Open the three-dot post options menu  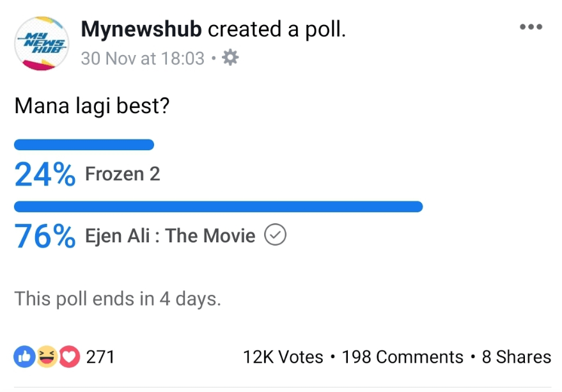[x=531, y=27]
